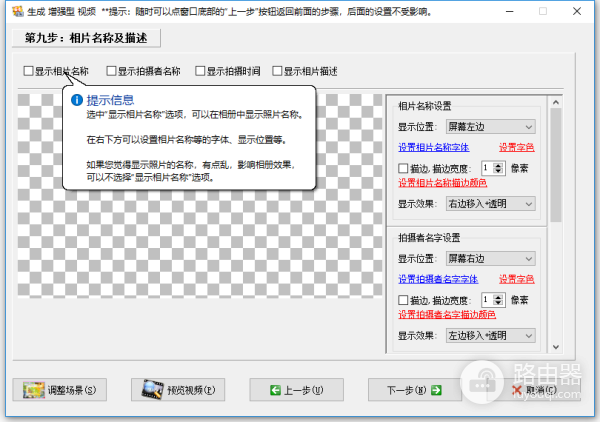Minimize the window
The image size is (600, 422).
509,11
